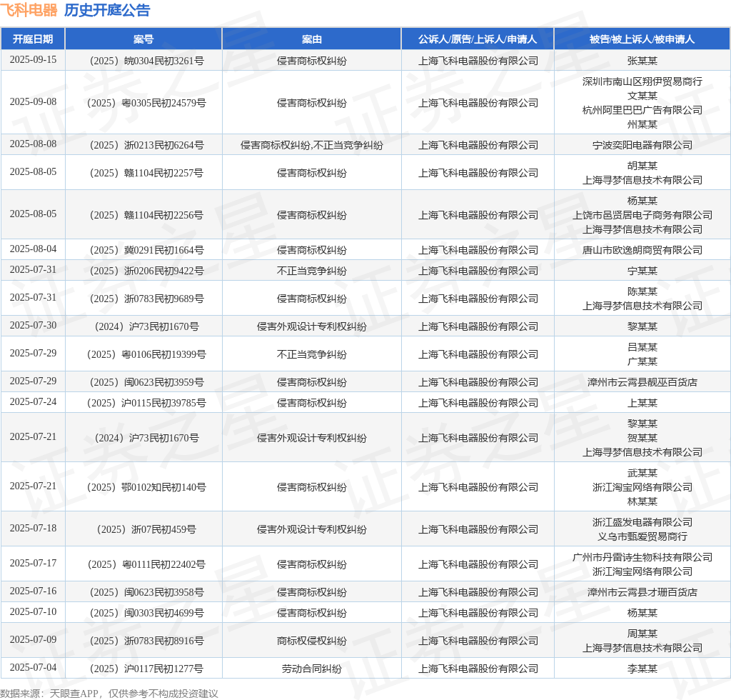Click cause 劳动合同纠纷
The width and height of the screenshot is (731, 700).
(x=311, y=669)
